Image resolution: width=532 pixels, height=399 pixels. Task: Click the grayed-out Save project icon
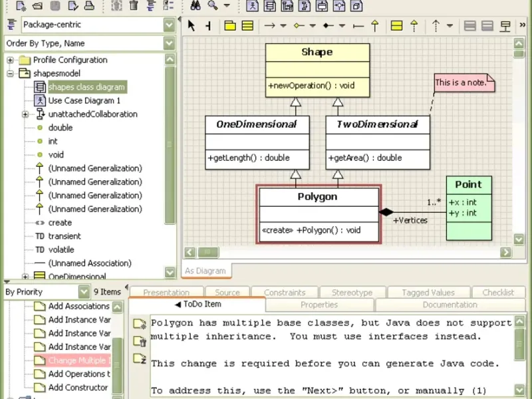click(x=55, y=5)
